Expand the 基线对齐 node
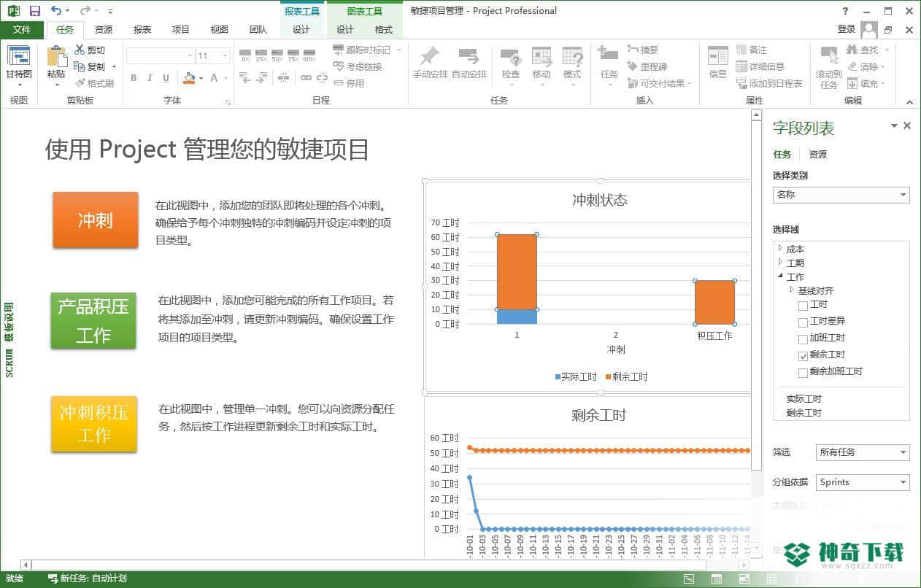Viewport: 921px width, 588px height. [x=792, y=290]
